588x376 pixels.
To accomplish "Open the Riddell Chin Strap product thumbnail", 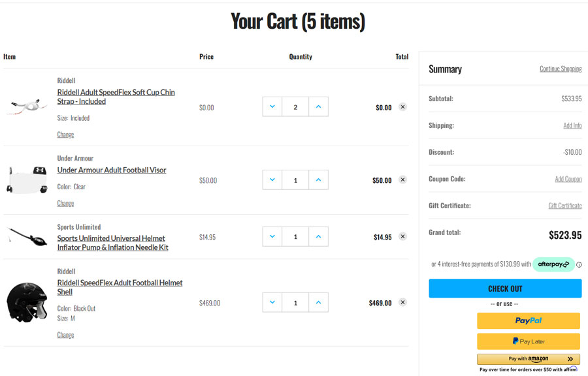I will pos(27,106).
